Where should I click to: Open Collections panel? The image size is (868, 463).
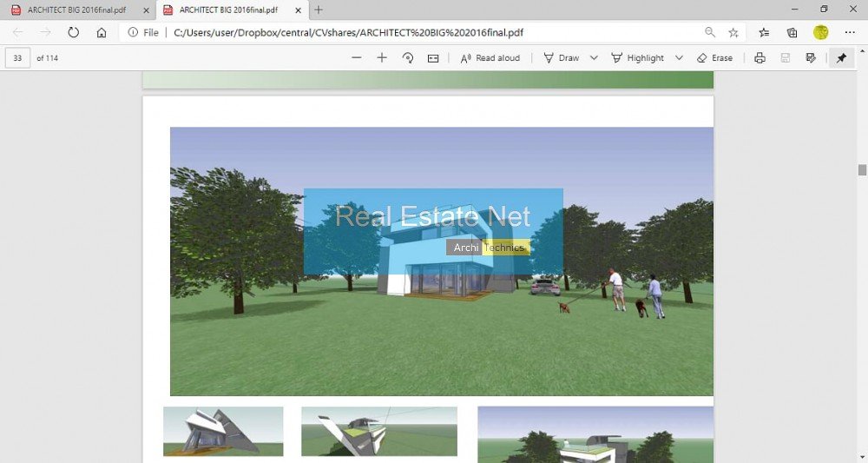click(x=792, y=33)
